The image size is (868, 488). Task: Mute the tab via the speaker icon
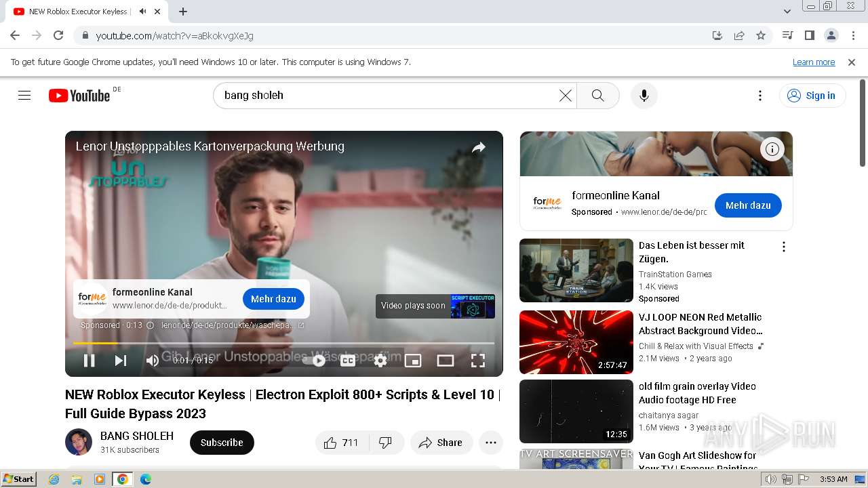tap(142, 12)
